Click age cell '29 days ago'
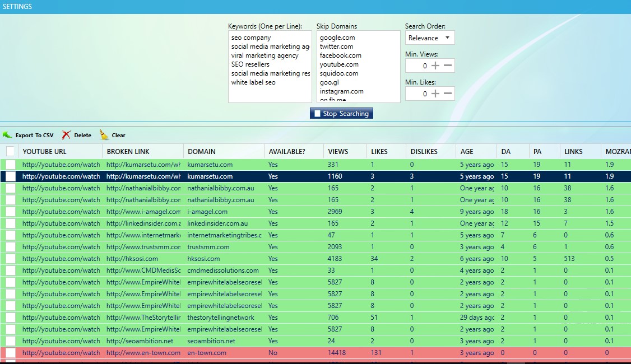This screenshot has width=631, height=364. 477,318
